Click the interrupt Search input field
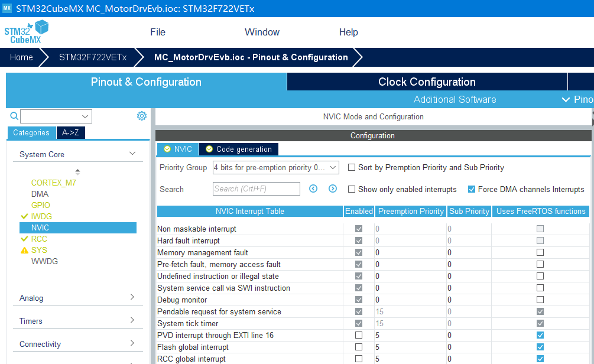594x364 pixels. [x=257, y=188]
